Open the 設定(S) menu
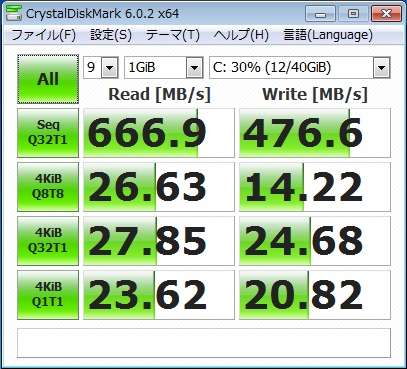The height and width of the screenshot is (369, 407). [111, 35]
